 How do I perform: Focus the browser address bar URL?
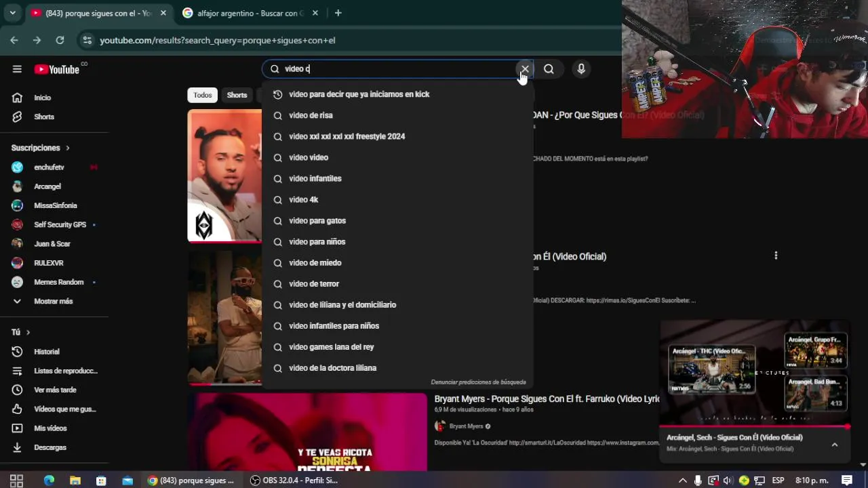click(217, 40)
